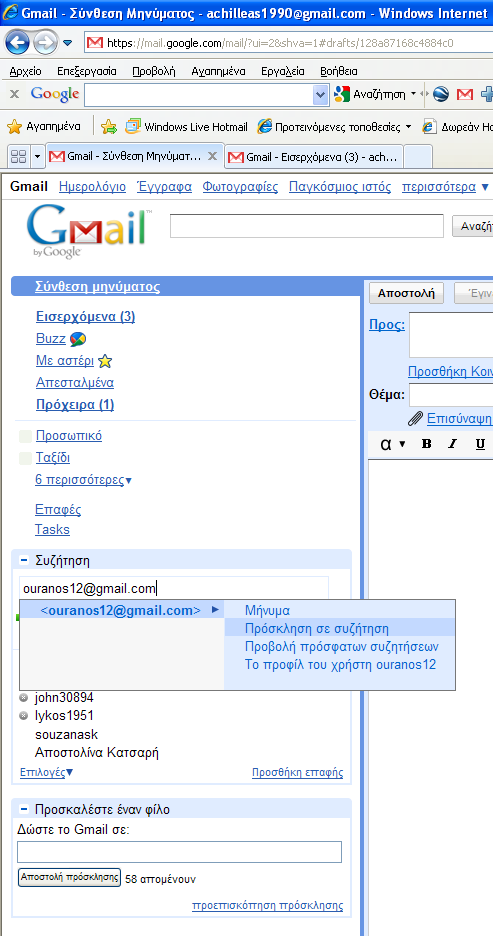Open the tab list dropdown arrow
The image size is (493, 936).
click(x=37, y=157)
